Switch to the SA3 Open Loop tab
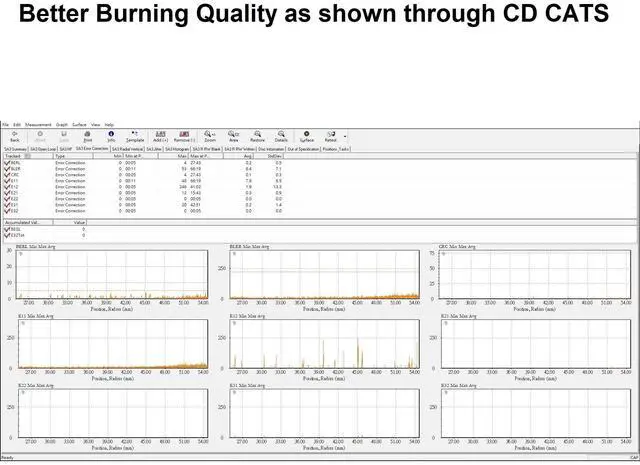Image resolution: width=640 pixels, height=465 pixels. [x=43, y=149]
